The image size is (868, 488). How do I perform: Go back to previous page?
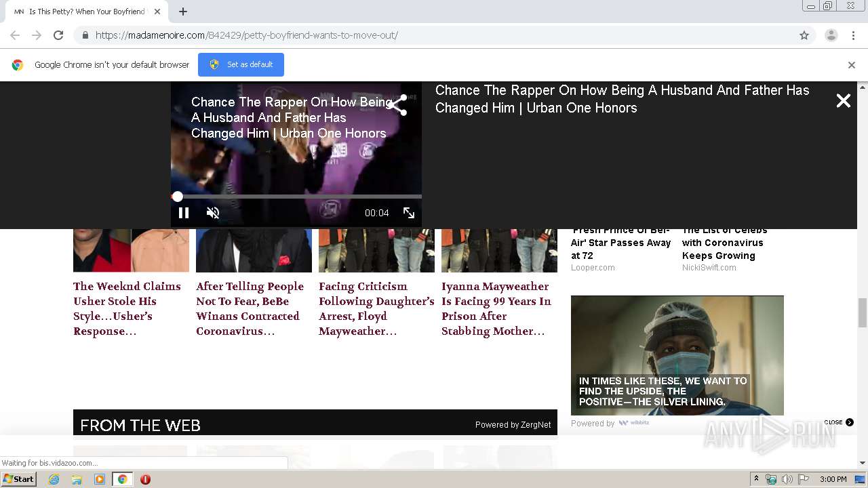pos(15,35)
